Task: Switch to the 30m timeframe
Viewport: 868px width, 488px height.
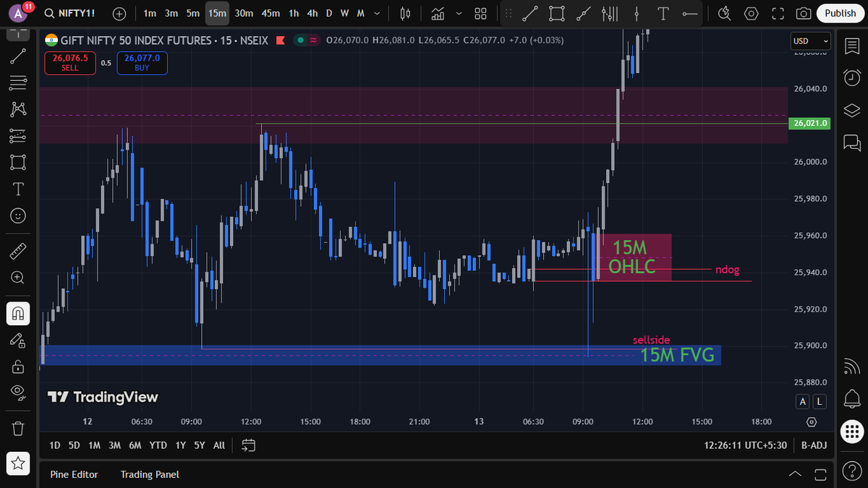Action: click(244, 14)
